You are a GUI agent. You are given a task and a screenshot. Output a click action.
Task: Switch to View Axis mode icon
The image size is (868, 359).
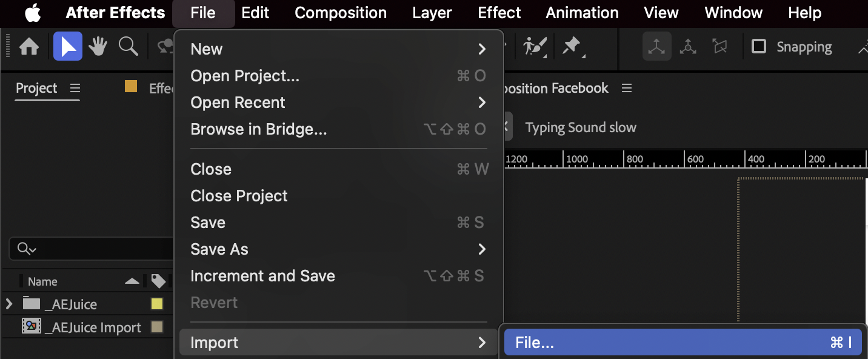(x=719, y=47)
